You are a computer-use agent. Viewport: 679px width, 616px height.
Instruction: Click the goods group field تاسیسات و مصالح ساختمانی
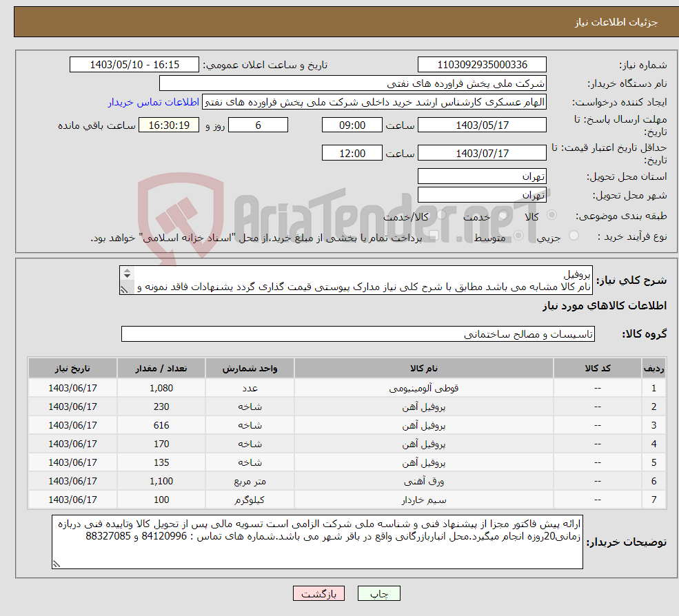tap(358, 333)
